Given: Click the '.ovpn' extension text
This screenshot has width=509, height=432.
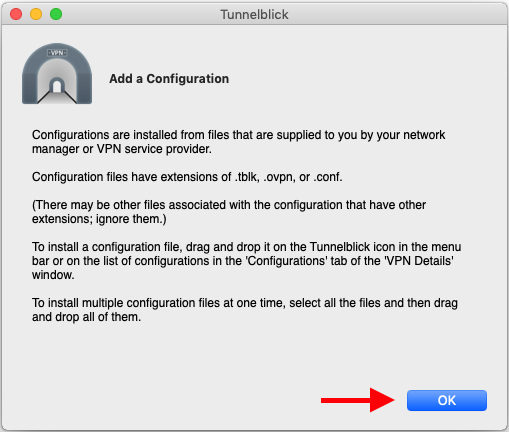Looking at the screenshot, I should [x=279, y=178].
